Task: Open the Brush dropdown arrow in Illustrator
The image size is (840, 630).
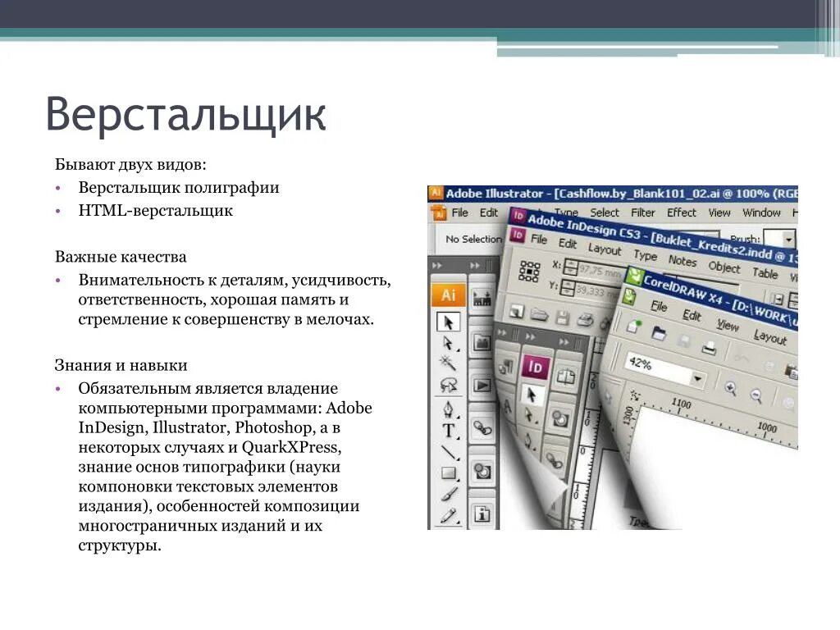Action: (787, 240)
